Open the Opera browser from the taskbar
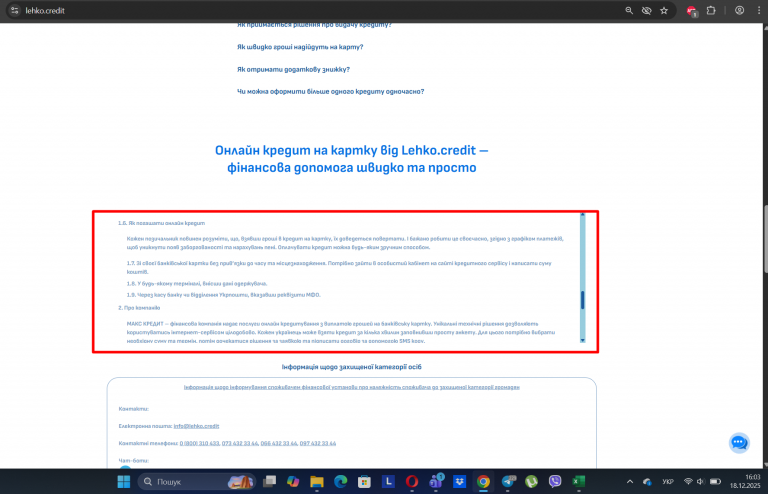 (412, 482)
